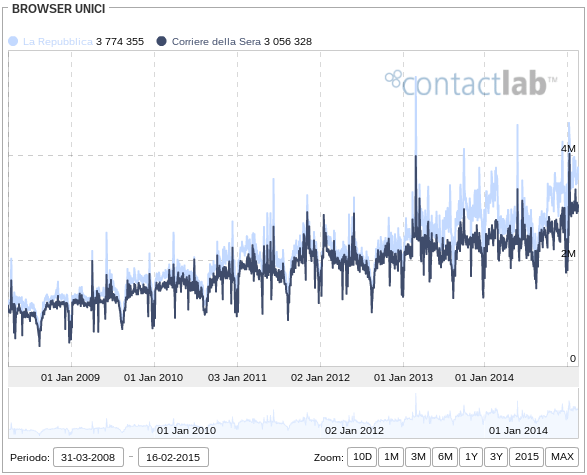The width and height of the screenshot is (587, 475).
Task: Click the 02 Jan 2012 main axis label
Action: (320, 377)
